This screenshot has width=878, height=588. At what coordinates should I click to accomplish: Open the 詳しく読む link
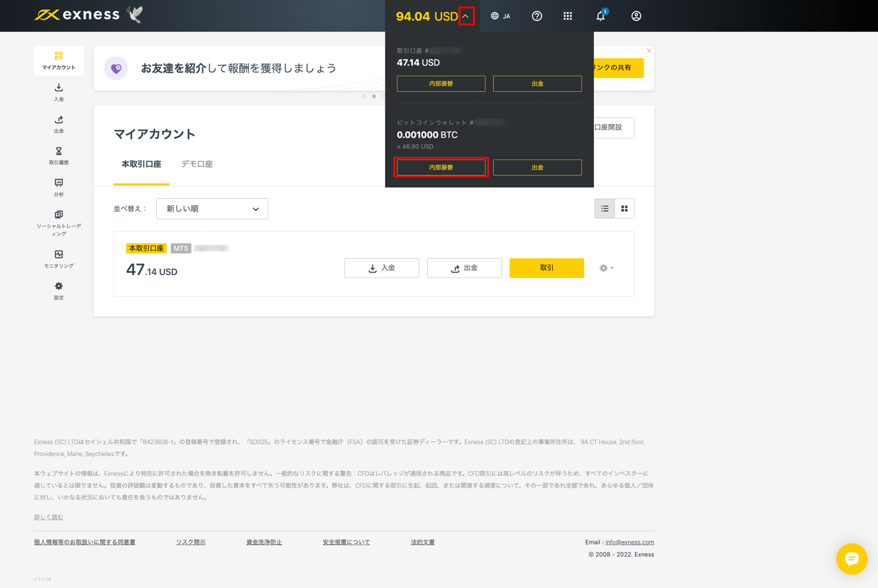point(48,517)
